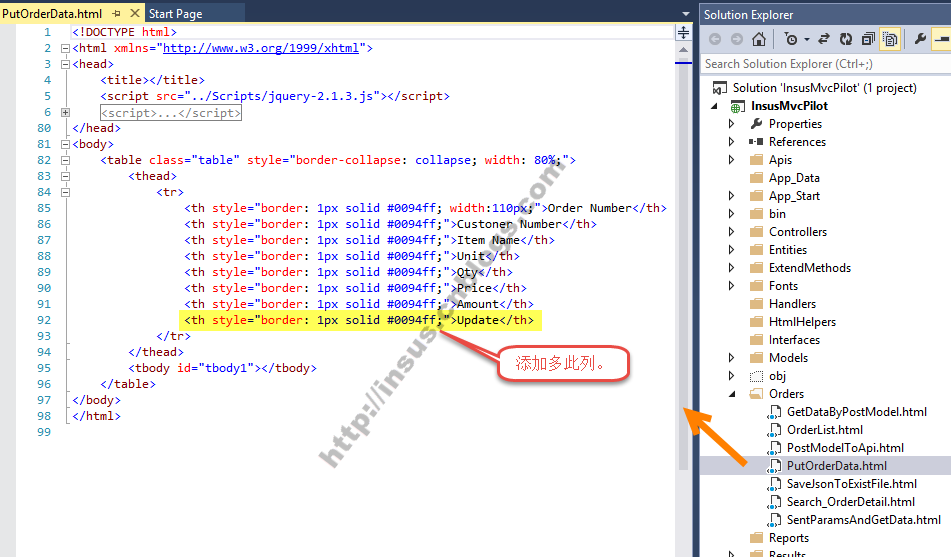The width and height of the screenshot is (951, 557).
Task: Click the editor vertical scrollbar track
Action: coord(683,267)
